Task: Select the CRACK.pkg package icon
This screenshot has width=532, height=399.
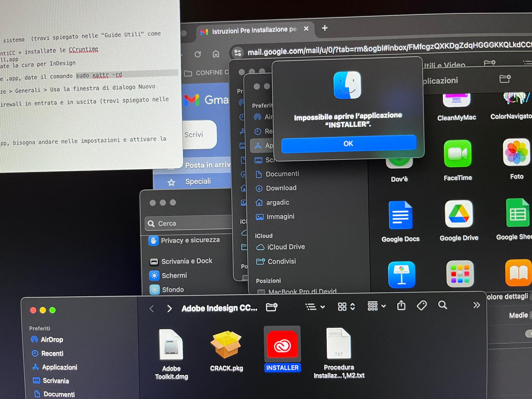Action: (226, 345)
